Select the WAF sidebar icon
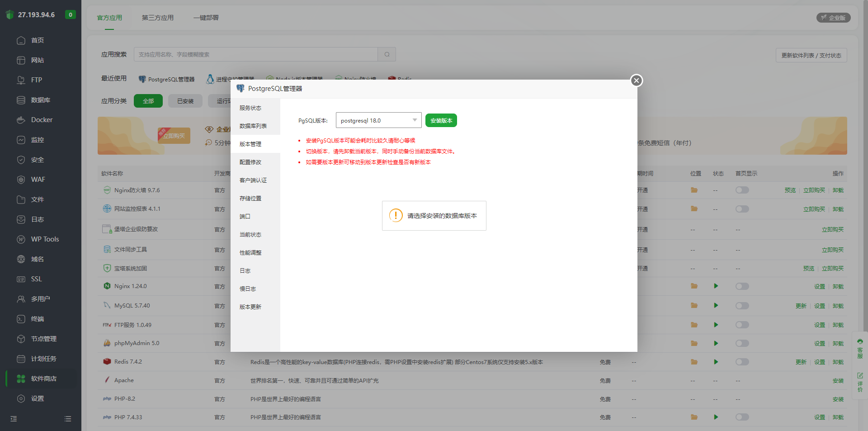Viewport: 868px width, 431px height. coord(21,179)
